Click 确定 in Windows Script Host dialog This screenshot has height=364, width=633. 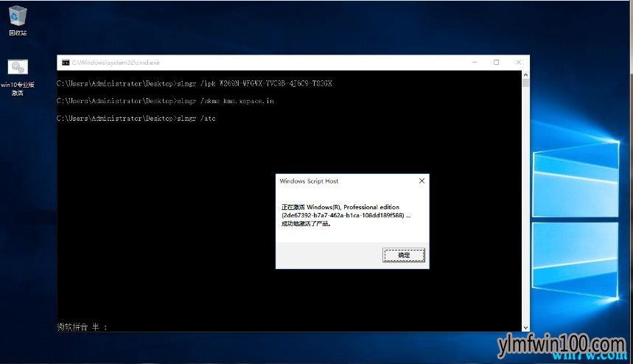point(404,255)
